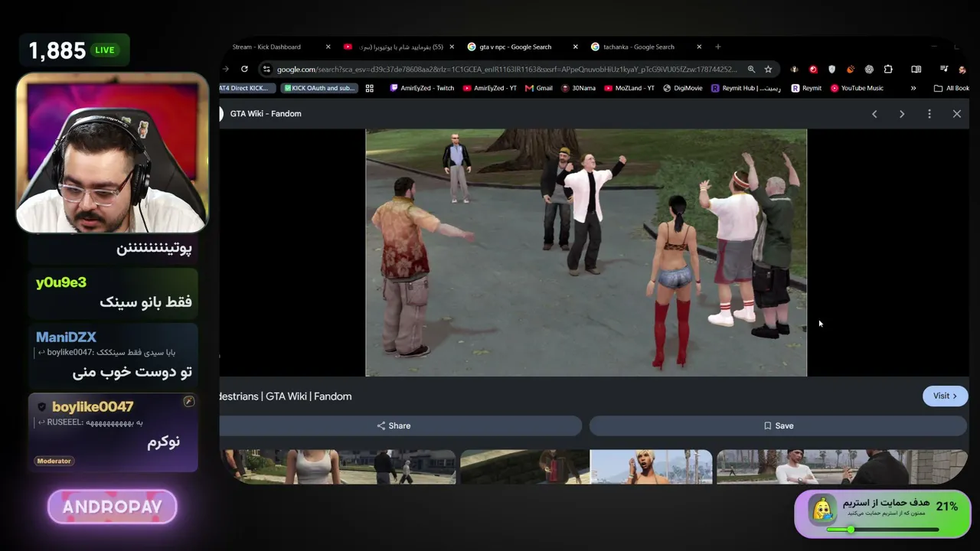The width and height of the screenshot is (980, 551).
Task: Click the Visit button
Action: [x=945, y=396]
